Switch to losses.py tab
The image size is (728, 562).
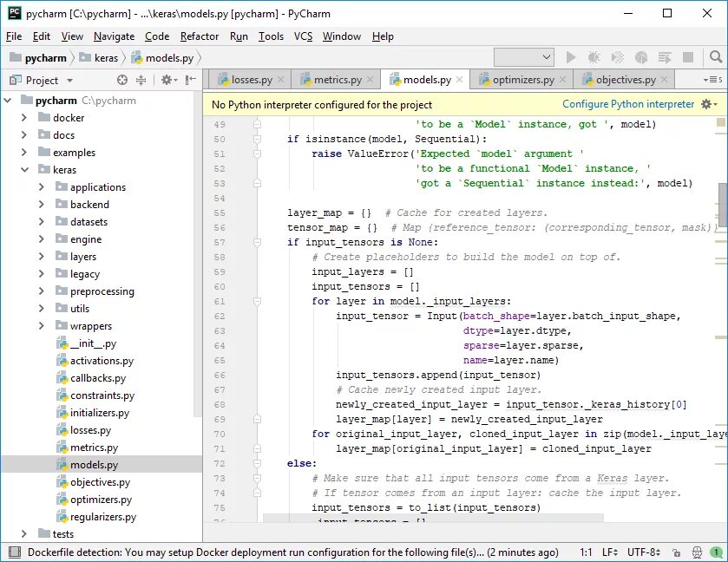(x=252, y=80)
